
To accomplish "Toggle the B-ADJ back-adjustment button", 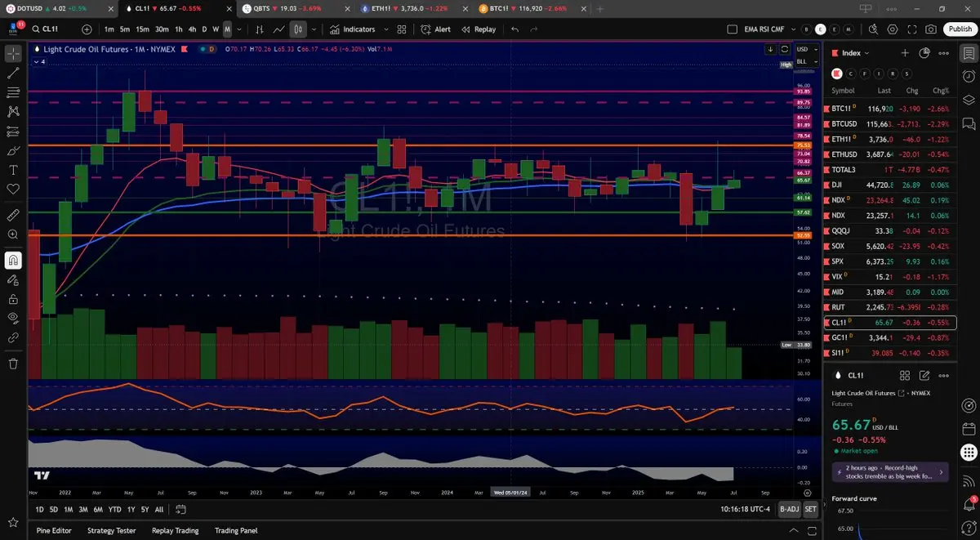I will (x=789, y=509).
